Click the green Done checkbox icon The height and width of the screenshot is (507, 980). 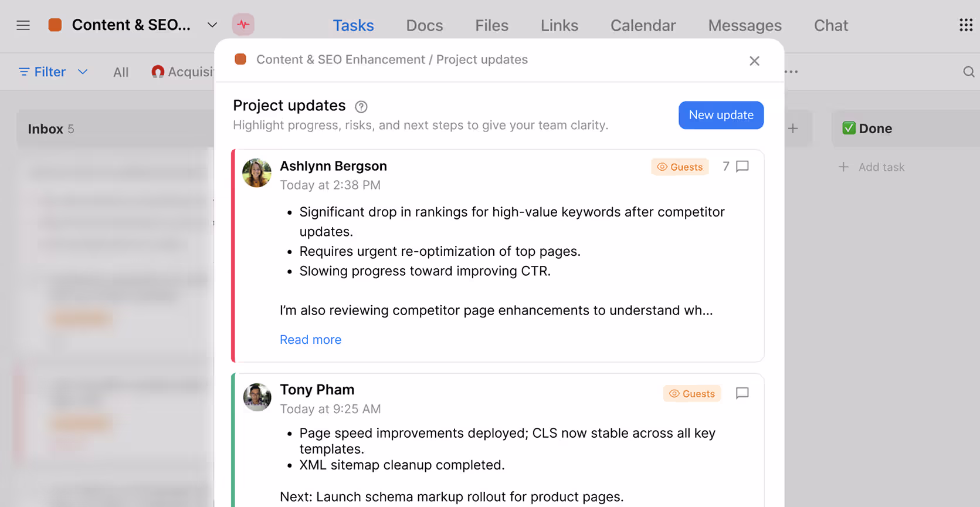[x=849, y=129]
